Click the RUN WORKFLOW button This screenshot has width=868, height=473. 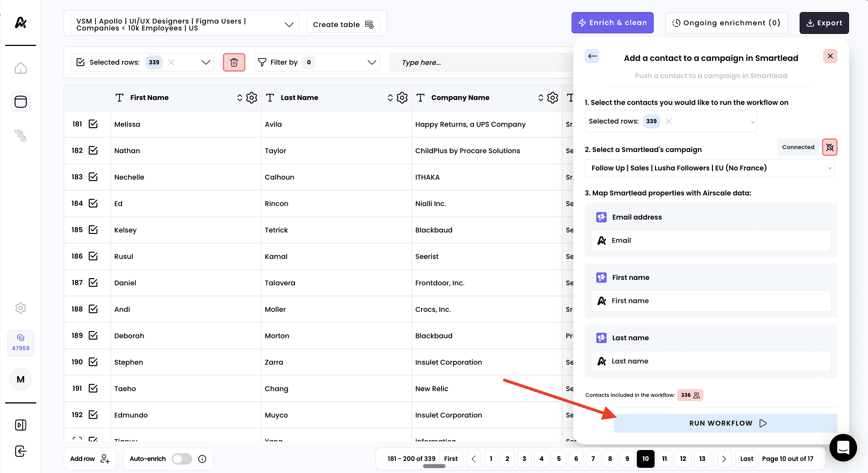tap(725, 423)
